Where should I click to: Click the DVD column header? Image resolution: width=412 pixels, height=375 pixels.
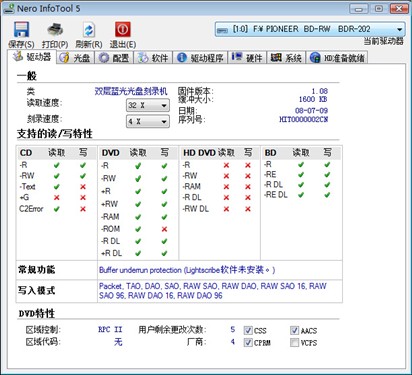(x=111, y=153)
